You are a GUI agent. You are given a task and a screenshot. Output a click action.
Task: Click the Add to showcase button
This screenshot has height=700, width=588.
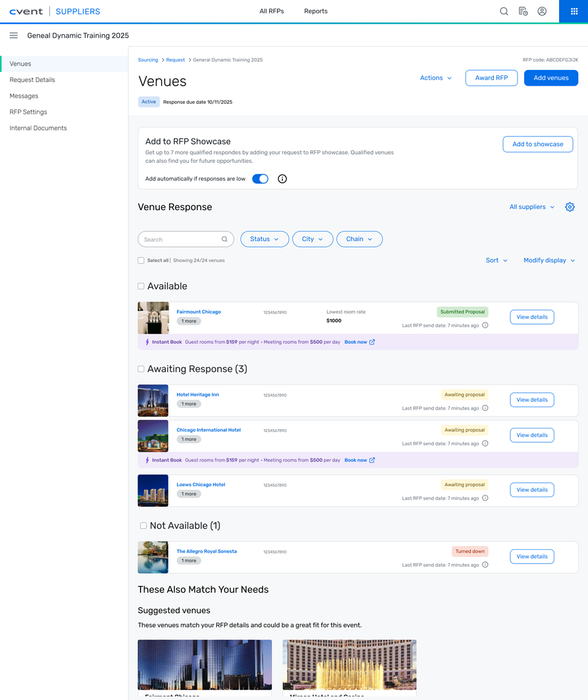coord(537,144)
